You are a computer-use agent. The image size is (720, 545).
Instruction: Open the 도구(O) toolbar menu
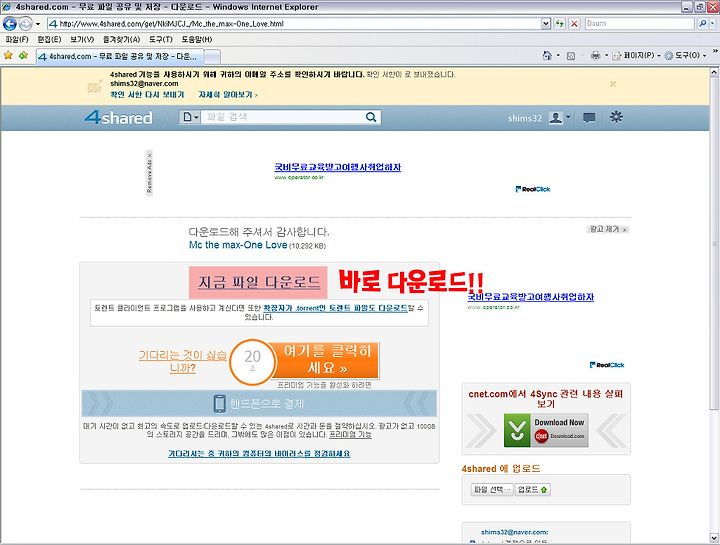coord(685,56)
